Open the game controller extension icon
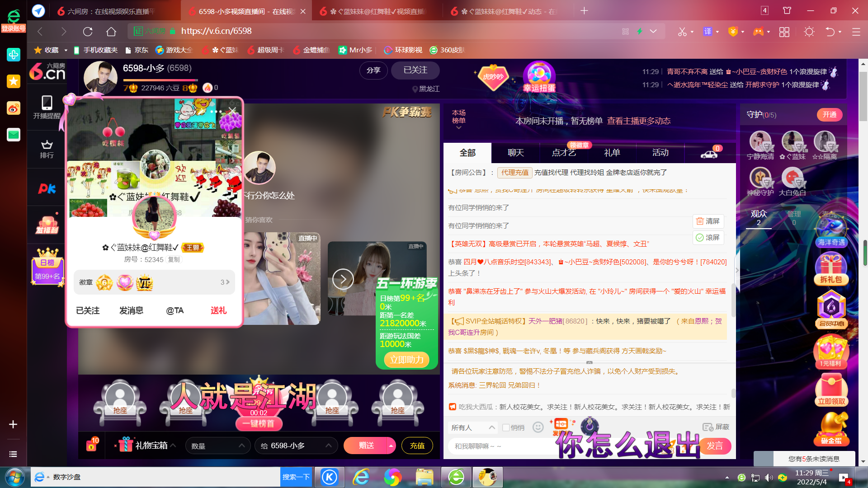This screenshot has width=868, height=488. [x=758, y=31]
